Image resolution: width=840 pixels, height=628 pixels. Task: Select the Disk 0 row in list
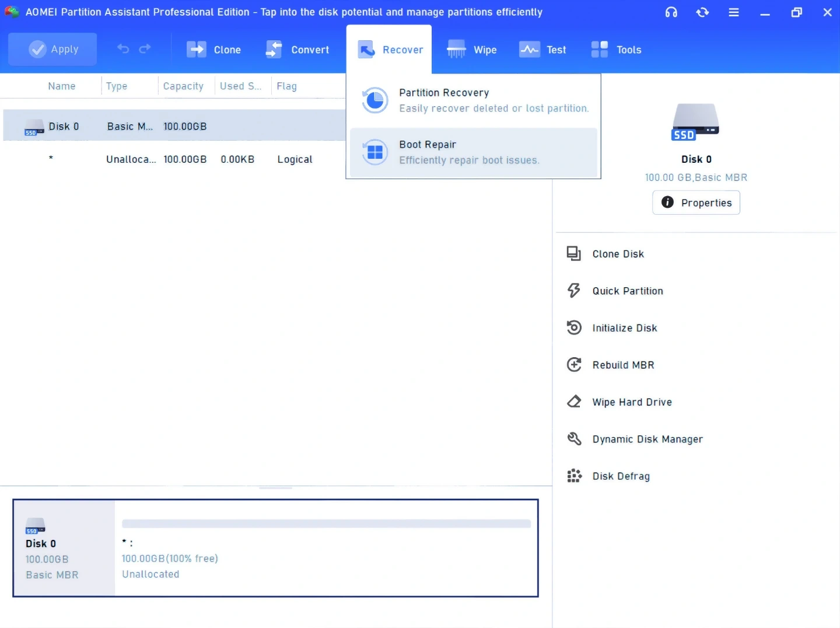[x=174, y=126]
